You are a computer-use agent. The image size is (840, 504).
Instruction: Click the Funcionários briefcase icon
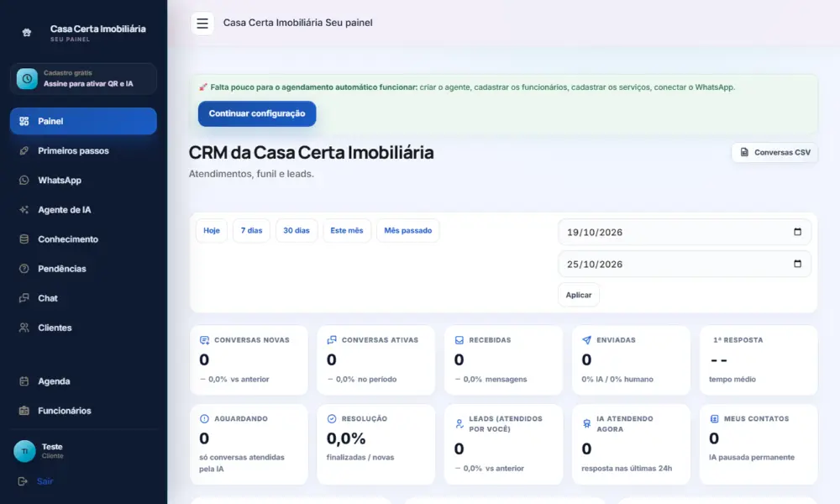coord(24,410)
